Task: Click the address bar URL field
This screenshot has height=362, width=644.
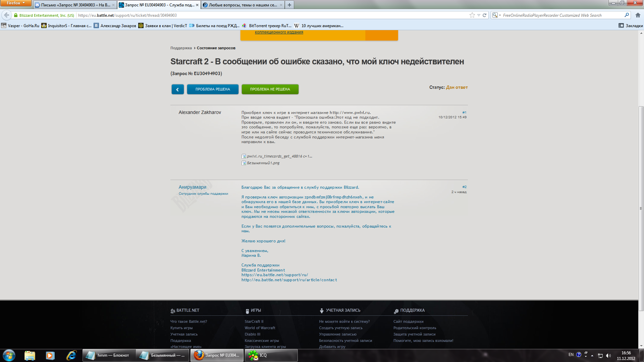Action: [x=272, y=15]
